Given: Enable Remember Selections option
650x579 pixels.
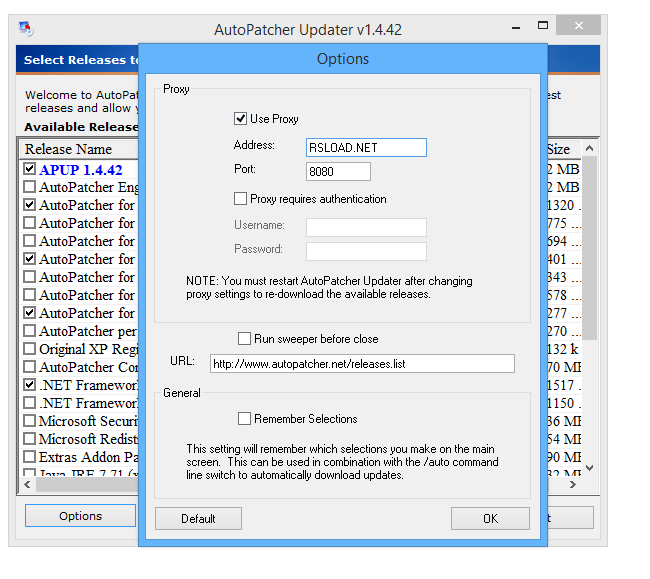Looking at the screenshot, I should (244, 419).
